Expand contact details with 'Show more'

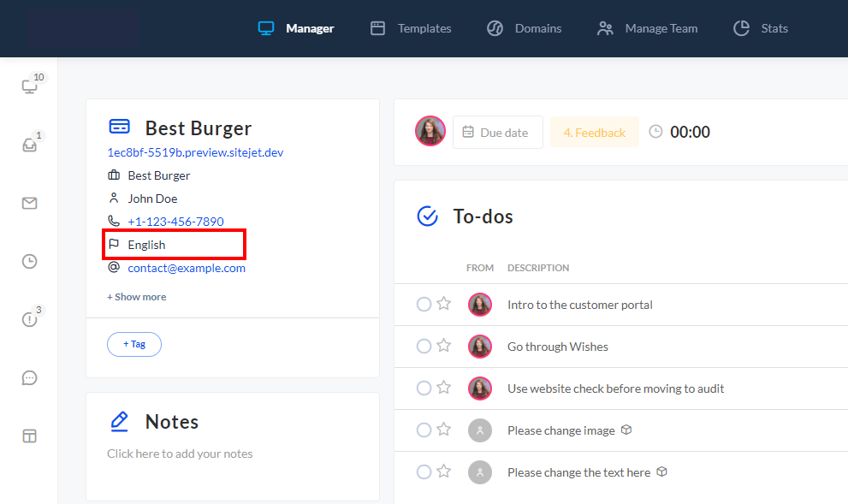137,297
